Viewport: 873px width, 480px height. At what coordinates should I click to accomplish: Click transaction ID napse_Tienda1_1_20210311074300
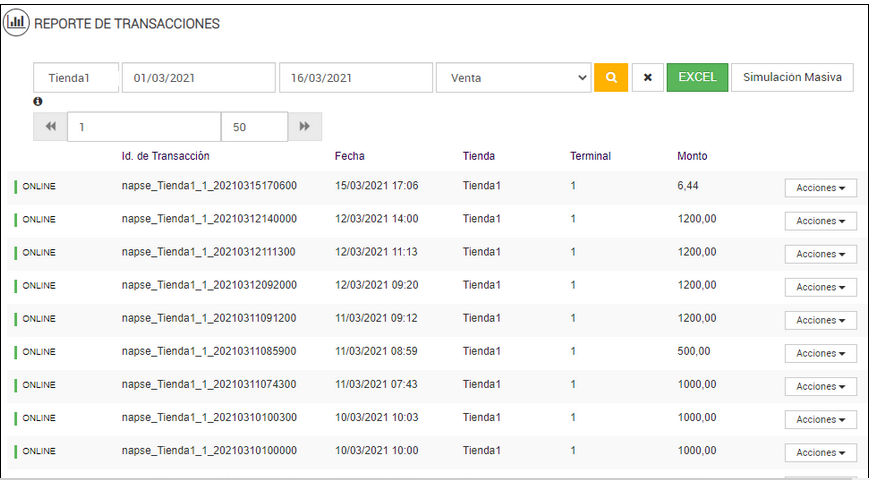[x=209, y=385]
